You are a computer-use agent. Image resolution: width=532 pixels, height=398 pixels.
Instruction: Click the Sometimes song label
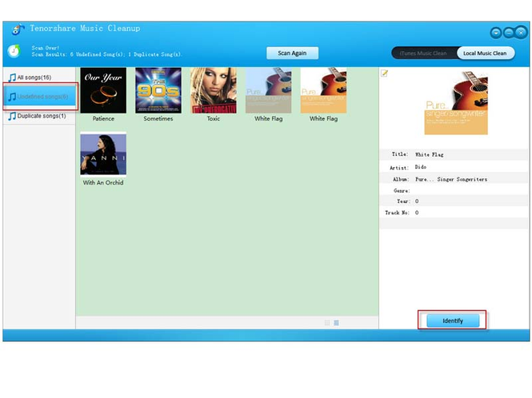click(x=158, y=118)
